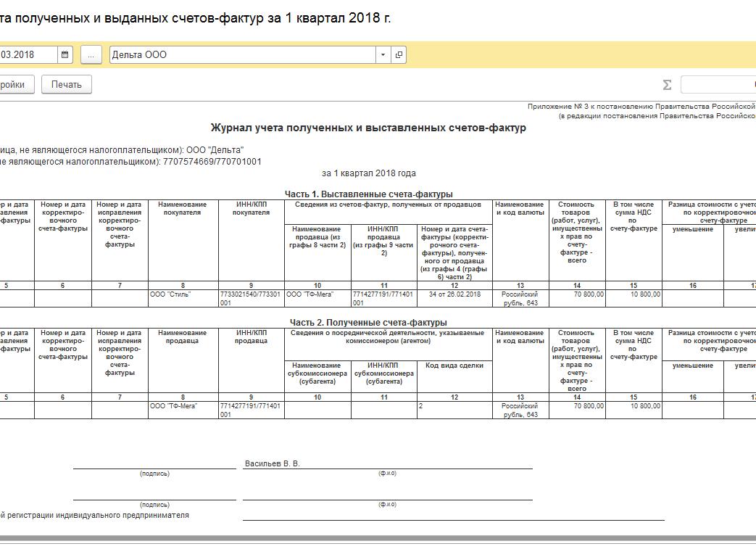Click the Код вида сделки column header
Viewport: 756px width, 549px height.
click(454, 377)
